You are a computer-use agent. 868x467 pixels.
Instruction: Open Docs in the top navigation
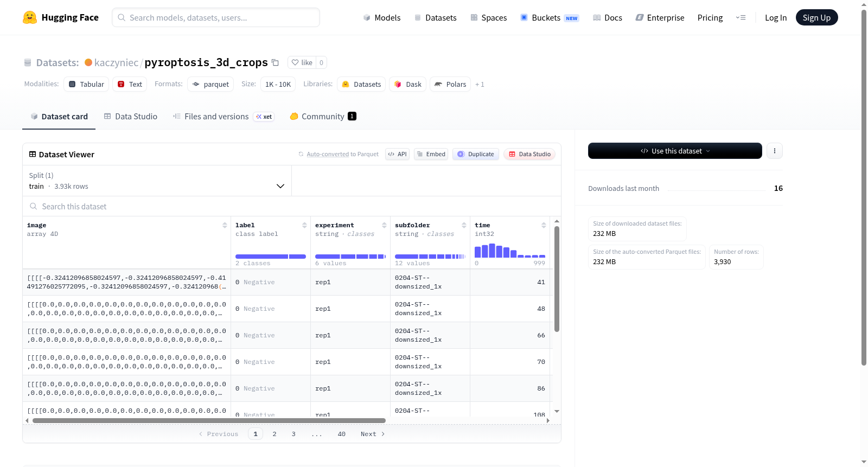pos(608,17)
